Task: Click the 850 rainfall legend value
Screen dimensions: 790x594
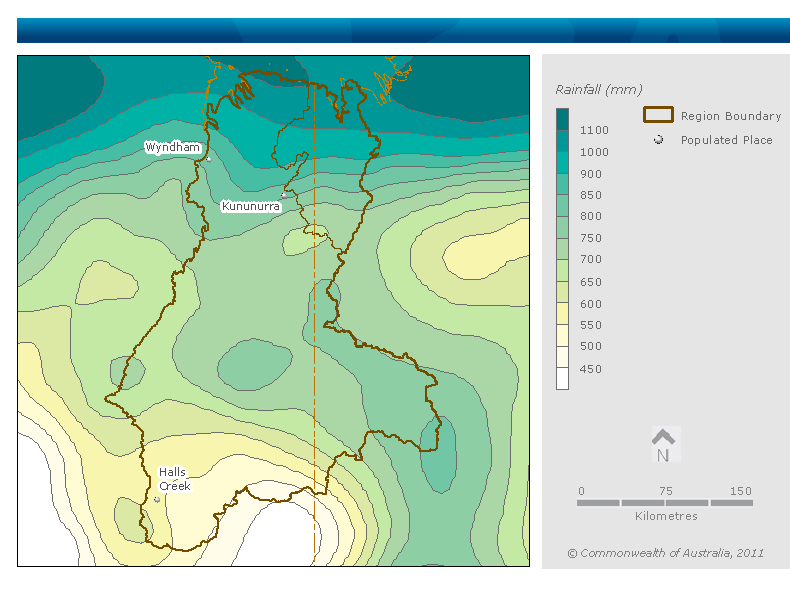Action: coord(590,195)
